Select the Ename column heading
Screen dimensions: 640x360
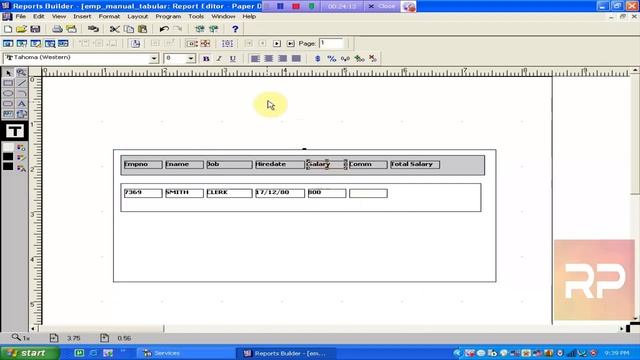[x=184, y=164]
